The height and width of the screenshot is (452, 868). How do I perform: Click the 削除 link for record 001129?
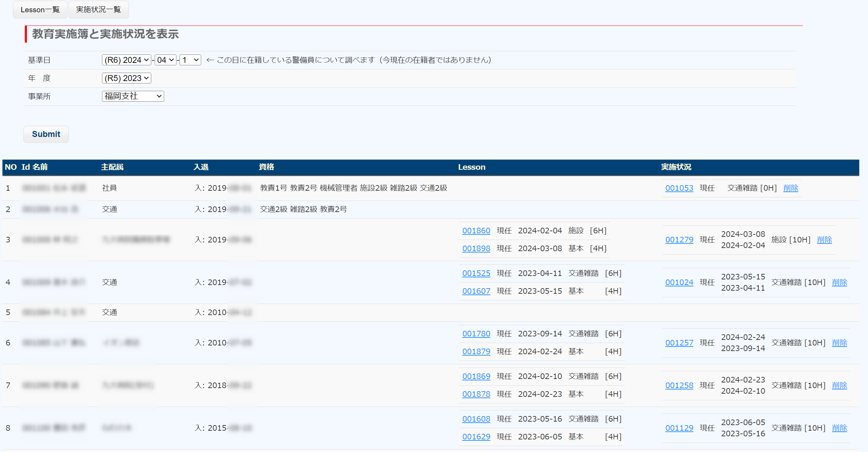click(x=839, y=428)
